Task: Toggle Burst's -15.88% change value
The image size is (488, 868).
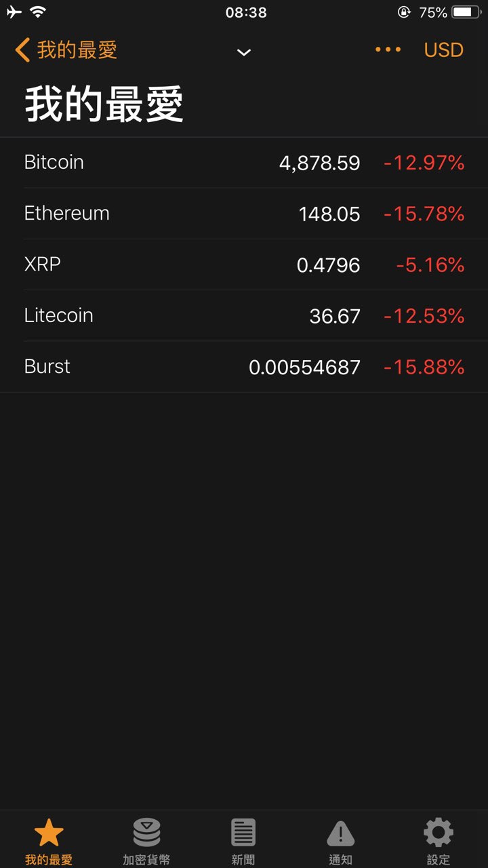Action: [424, 368]
